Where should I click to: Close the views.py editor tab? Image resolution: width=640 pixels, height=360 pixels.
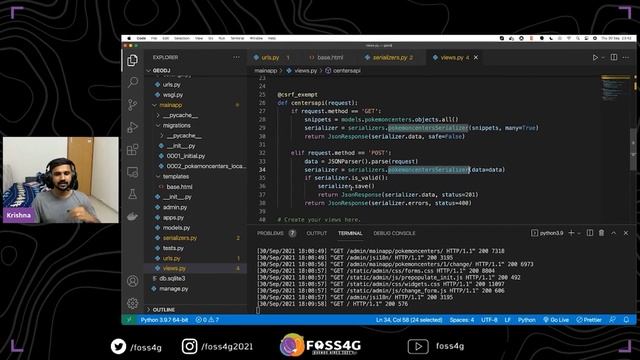pyautogui.click(x=476, y=58)
